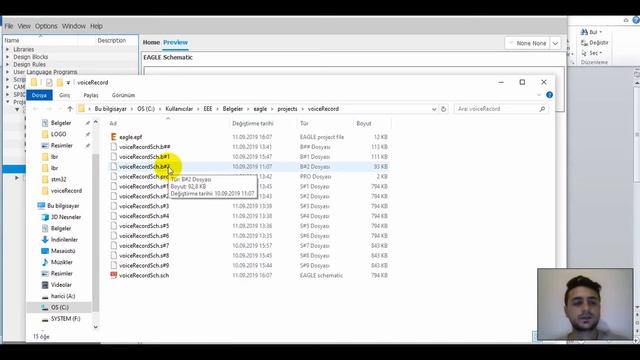
Task: Open EAGLE Help menu
Action: click(x=96, y=26)
